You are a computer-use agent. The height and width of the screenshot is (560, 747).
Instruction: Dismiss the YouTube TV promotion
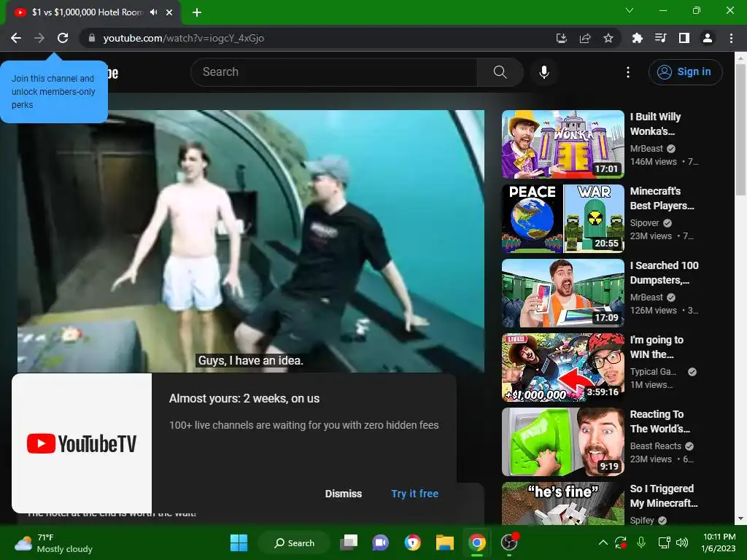[x=344, y=494]
